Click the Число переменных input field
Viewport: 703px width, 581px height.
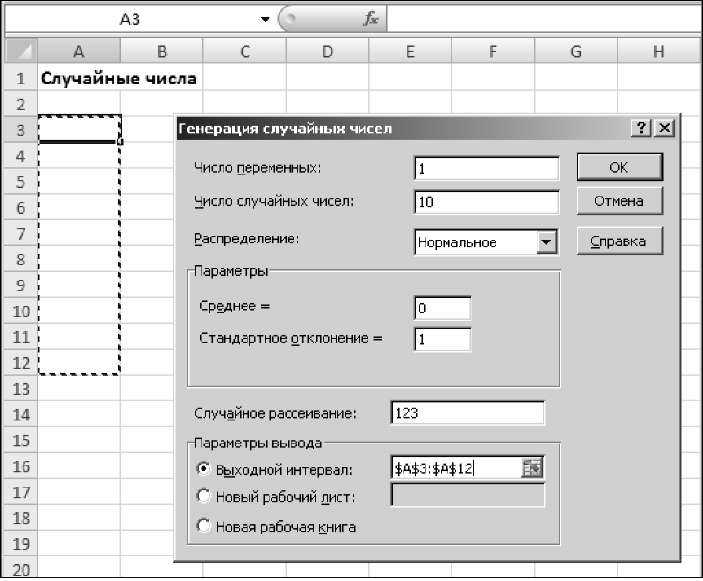[x=487, y=169]
